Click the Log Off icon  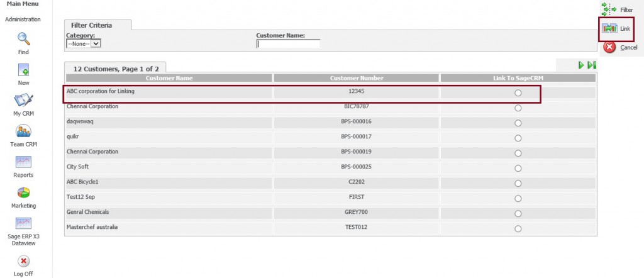pyautogui.click(x=23, y=261)
